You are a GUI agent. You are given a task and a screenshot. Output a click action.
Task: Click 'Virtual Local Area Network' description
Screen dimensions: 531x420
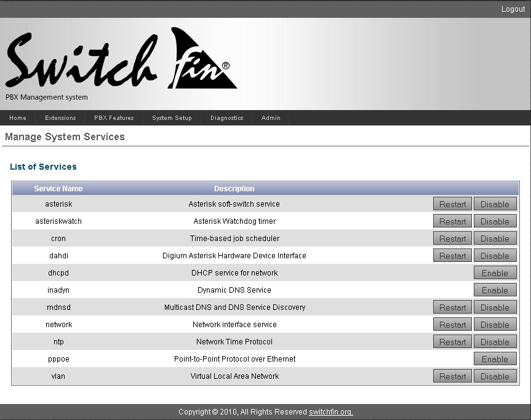234,376
